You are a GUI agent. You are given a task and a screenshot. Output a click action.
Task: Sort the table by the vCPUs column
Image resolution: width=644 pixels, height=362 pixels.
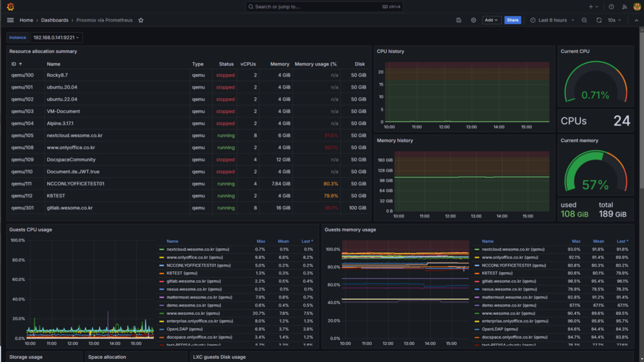click(248, 64)
